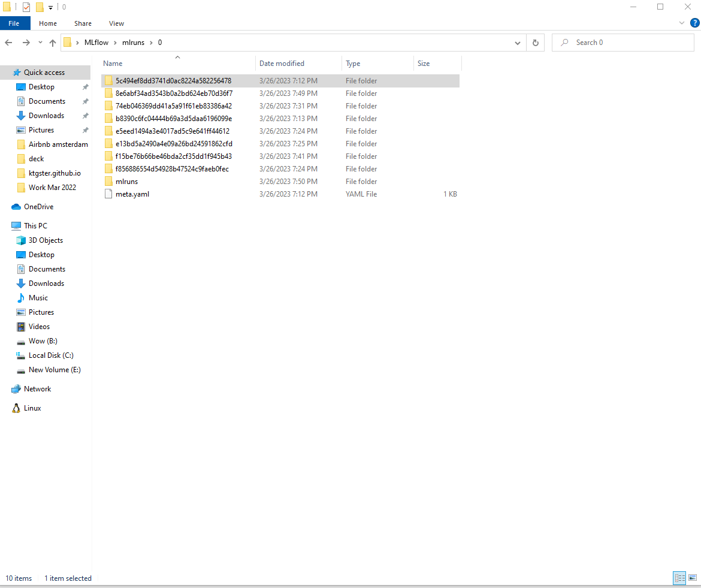
Task: Sort files by Name column header
Action: (x=178, y=64)
